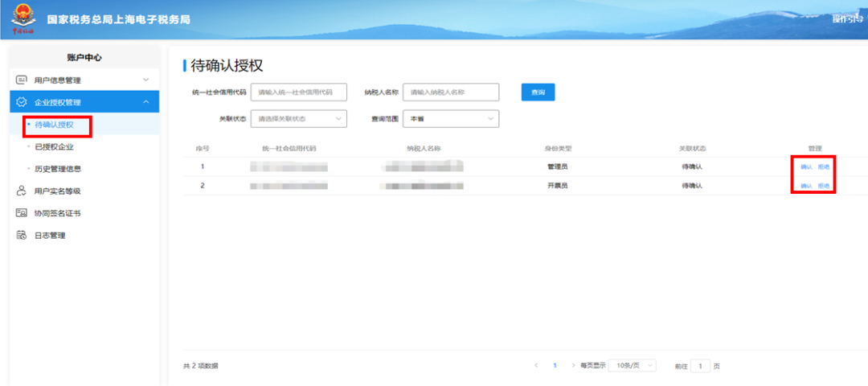Collapse the 企业授权管理 menu chevron
This screenshot has width=868, height=386.
click(x=146, y=102)
